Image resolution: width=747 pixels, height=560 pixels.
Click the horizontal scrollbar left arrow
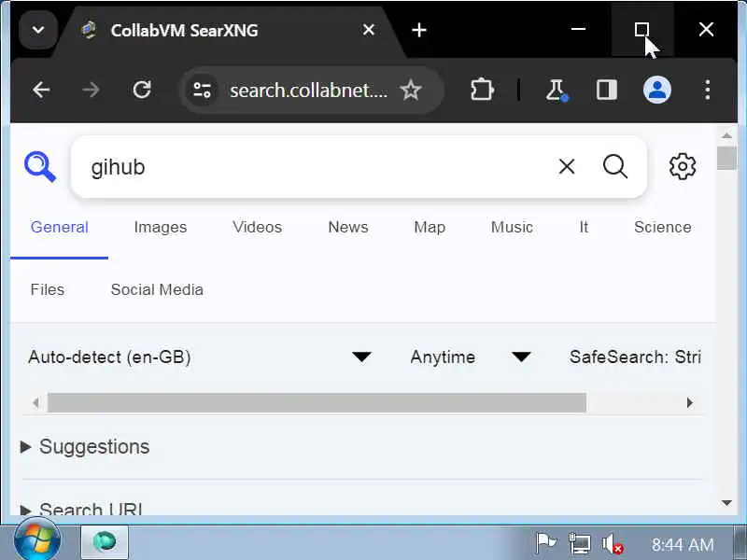coord(35,403)
